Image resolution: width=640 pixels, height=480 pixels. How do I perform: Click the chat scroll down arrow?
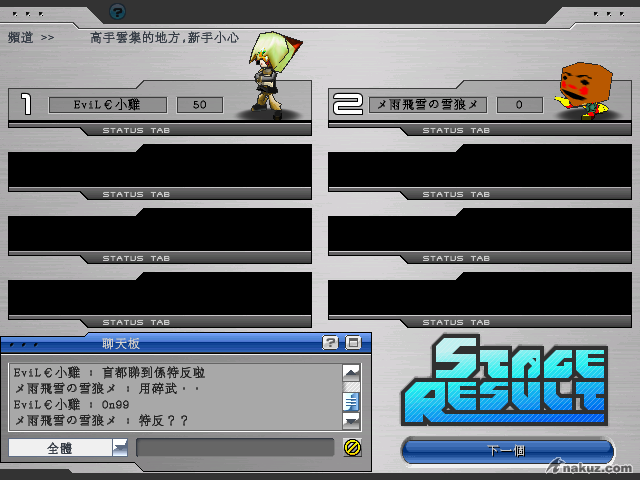(351, 420)
